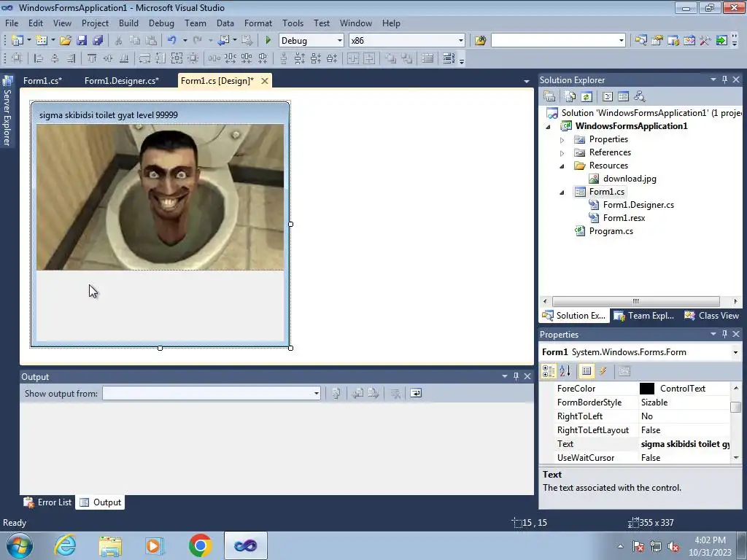Viewport: 747px width, 560px height.
Task: Open the Windows Start button
Action: (20, 545)
